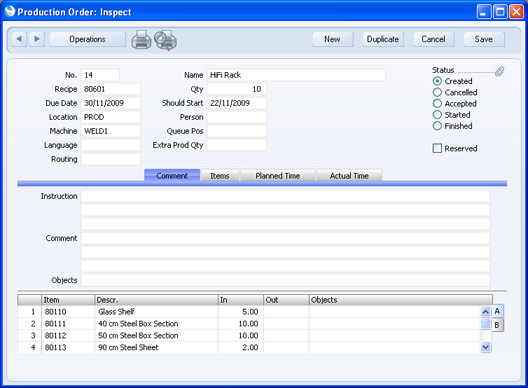
Task: Print the production order
Action: (x=141, y=40)
